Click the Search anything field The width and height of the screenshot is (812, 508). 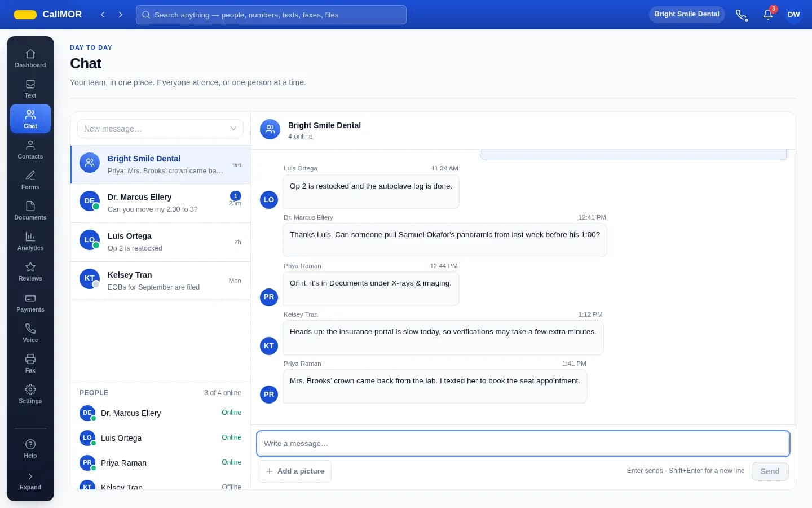click(x=271, y=15)
